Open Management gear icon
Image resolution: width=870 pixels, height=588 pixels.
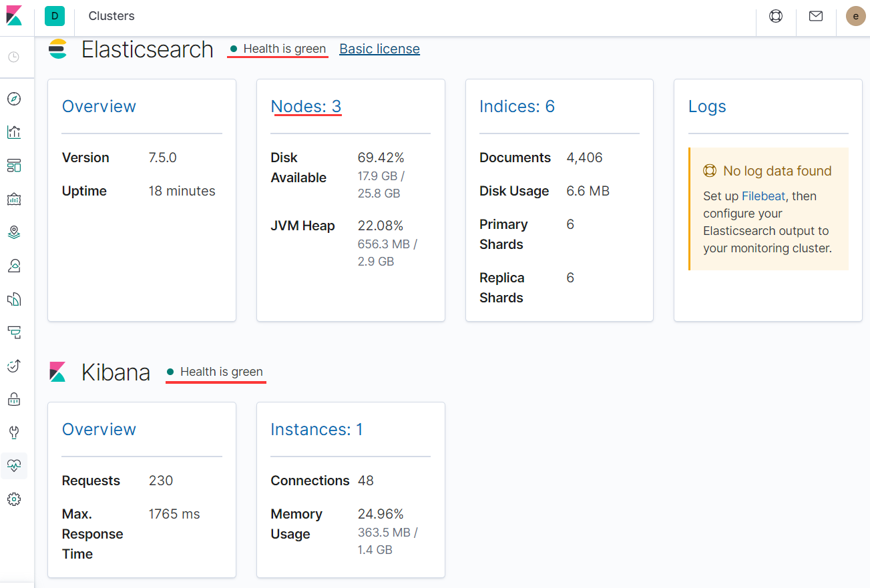click(14, 499)
